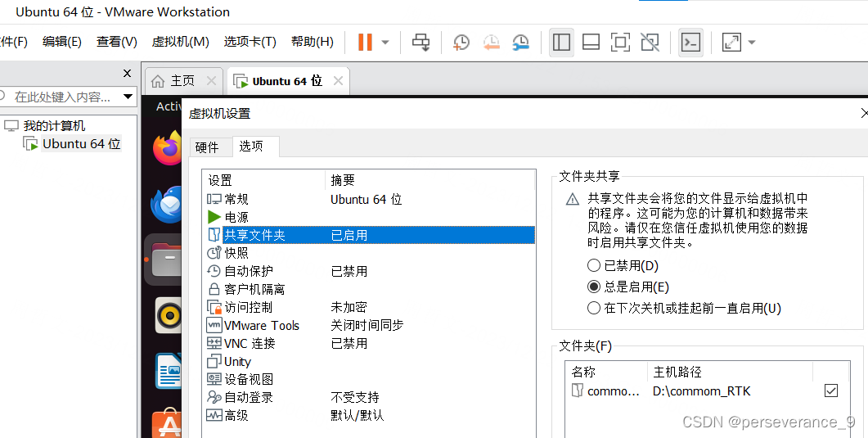
Task: Open the library search dropdown arrow
Action: 128,97
